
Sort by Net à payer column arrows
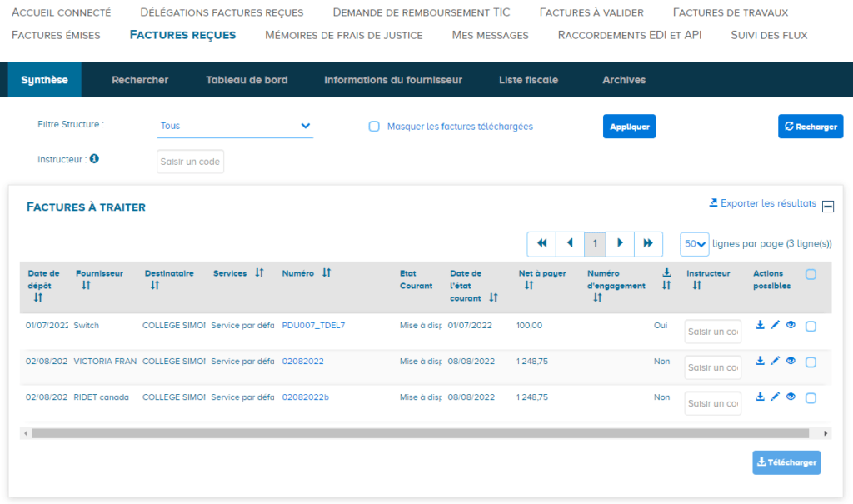click(528, 285)
